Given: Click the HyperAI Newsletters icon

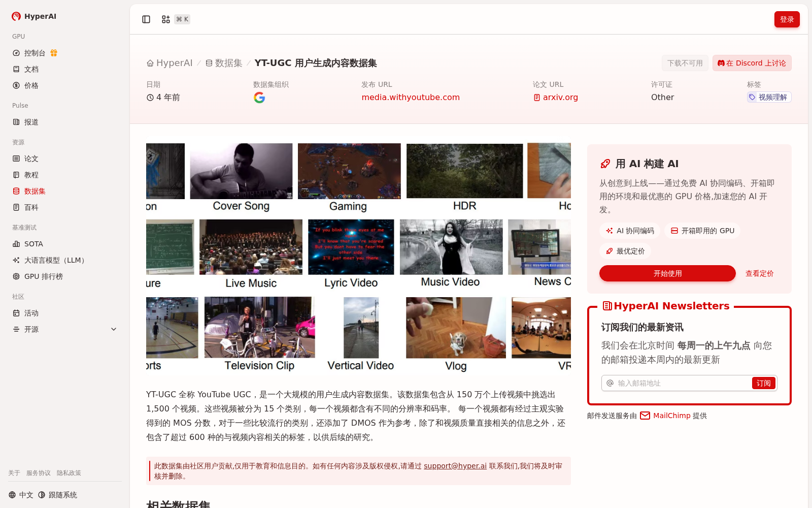Looking at the screenshot, I should pyautogui.click(x=607, y=306).
